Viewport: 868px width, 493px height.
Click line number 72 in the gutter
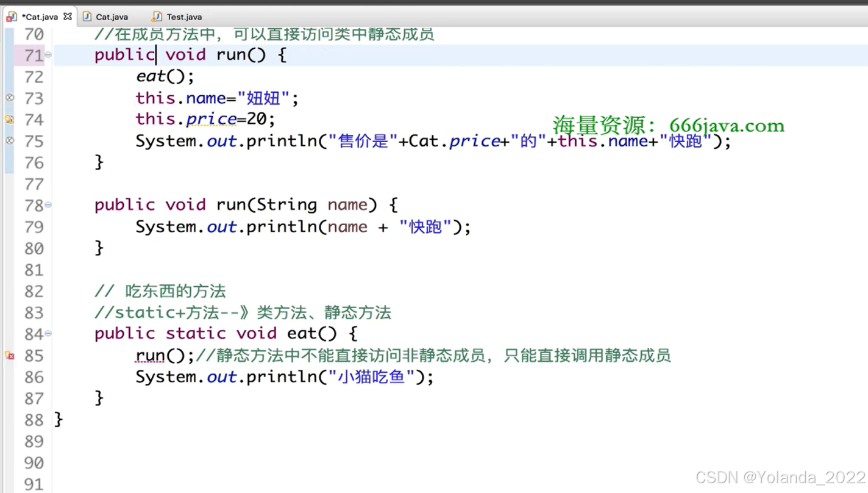34,77
